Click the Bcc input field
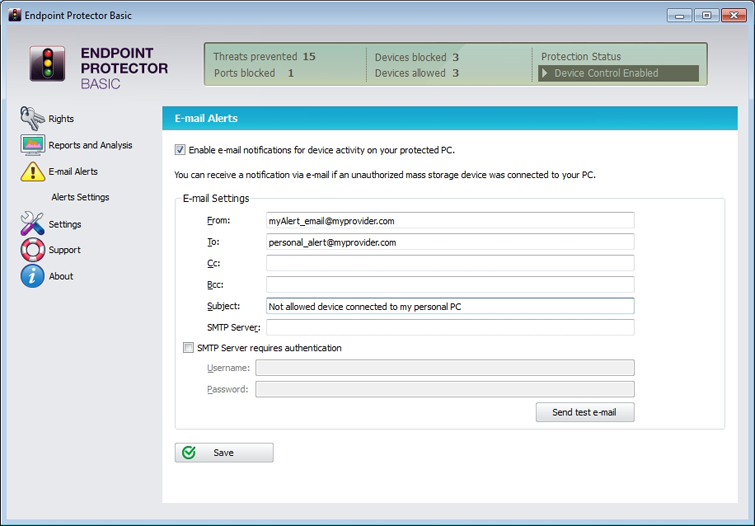The image size is (755, 526). [450, 284]
